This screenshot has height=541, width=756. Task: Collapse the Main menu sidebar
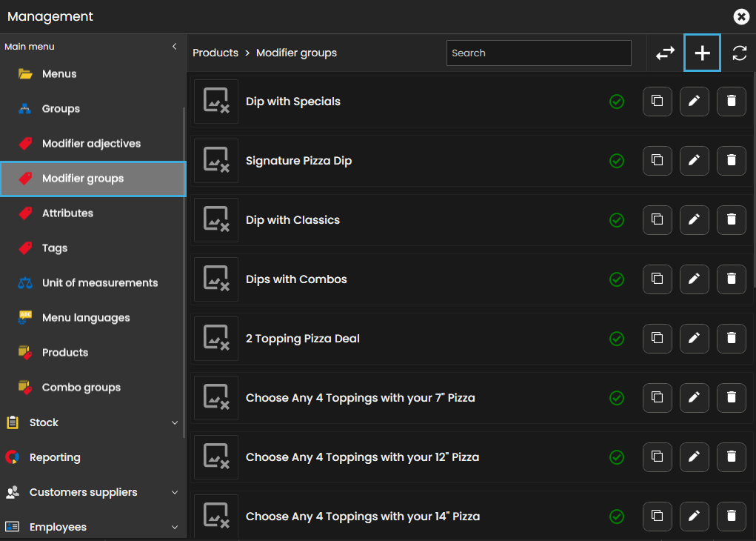pos(175,47)
